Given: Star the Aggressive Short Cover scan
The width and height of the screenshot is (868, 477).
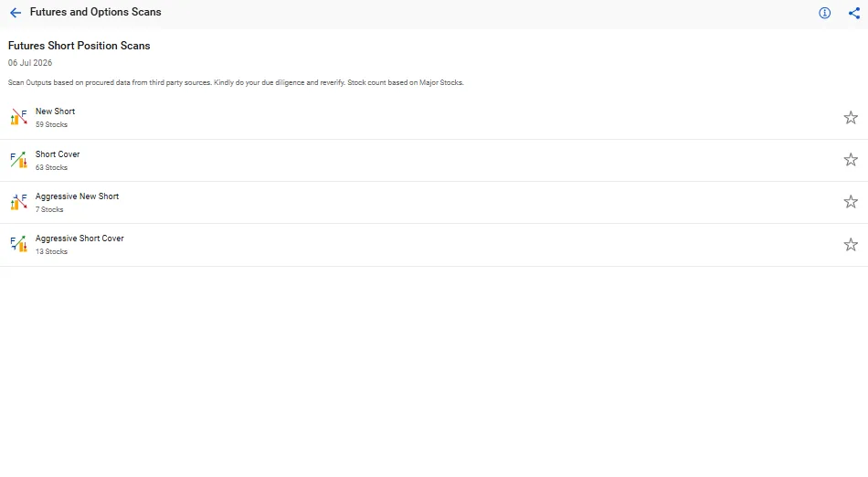Looking at the screenshot, I should pyautogui.click(x=851, y=244).
